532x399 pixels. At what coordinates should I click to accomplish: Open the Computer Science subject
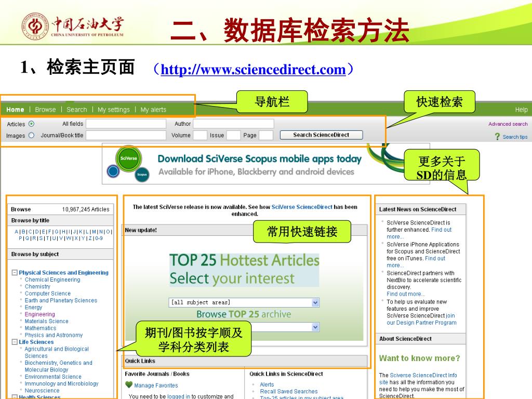click(x=48, y=294)
